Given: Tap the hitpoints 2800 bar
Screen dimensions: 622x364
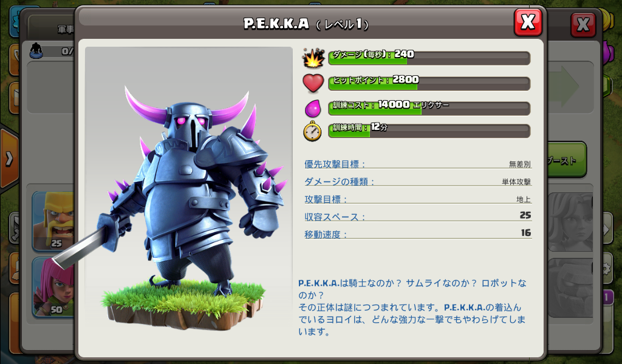Looking at the screenshot, I should coord(429,83).
